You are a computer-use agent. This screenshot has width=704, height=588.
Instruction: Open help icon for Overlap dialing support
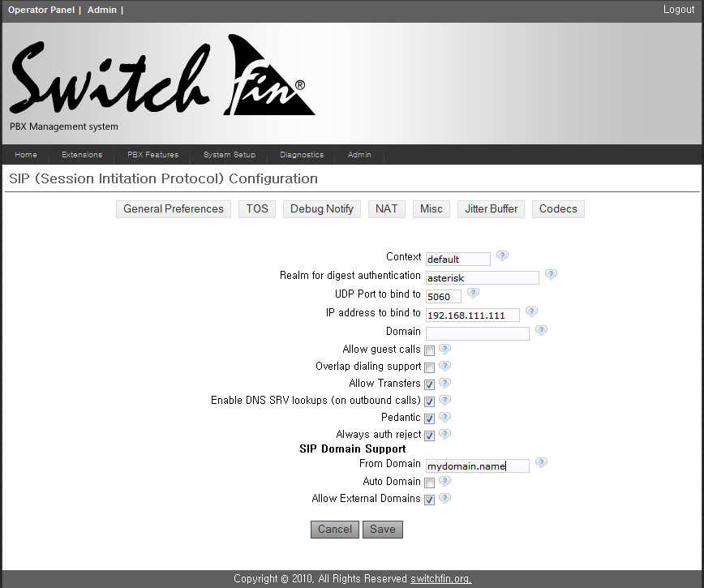pyautogui.click(x=444, y=366)
